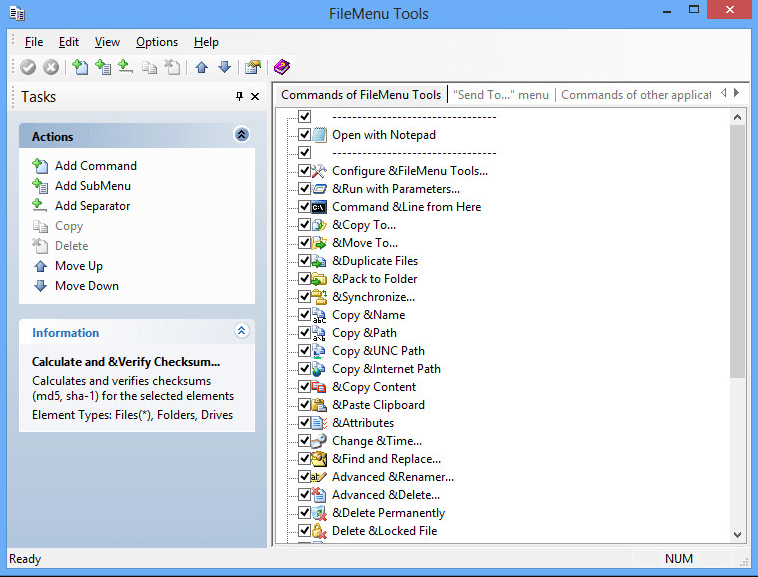The height and width of the screenshot is (577, 758).
Task: Click the green checkmark Apply toolbar icon
Action: click(x=28, y=67)
